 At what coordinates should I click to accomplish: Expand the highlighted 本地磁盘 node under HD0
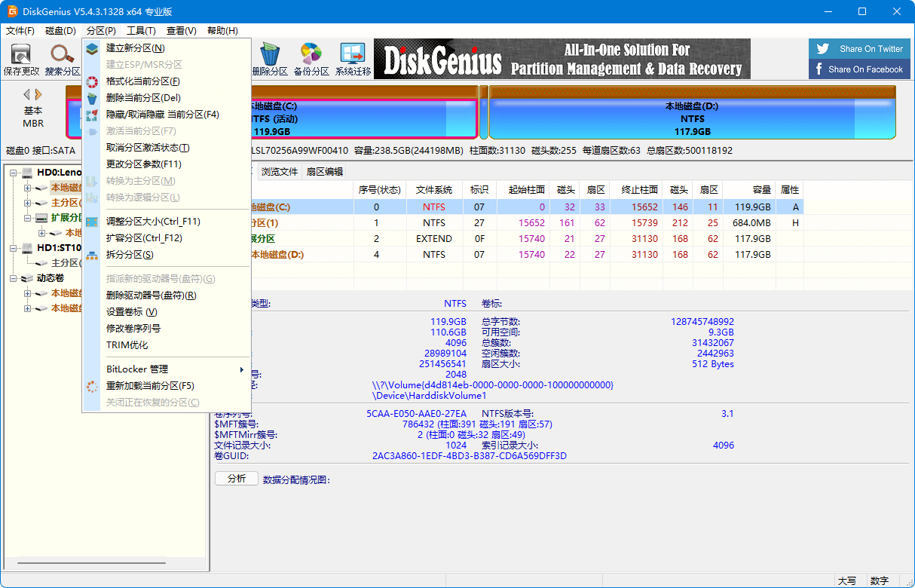click(28, 188)
